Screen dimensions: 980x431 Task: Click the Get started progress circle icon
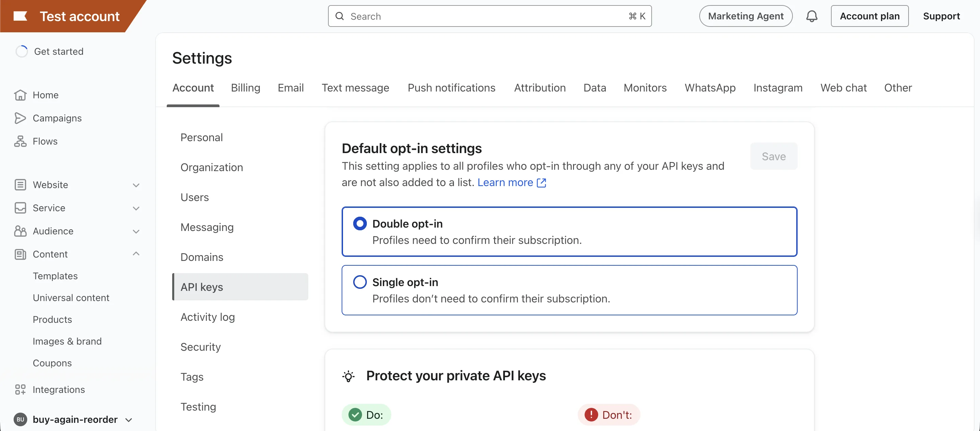coord(22,51)
